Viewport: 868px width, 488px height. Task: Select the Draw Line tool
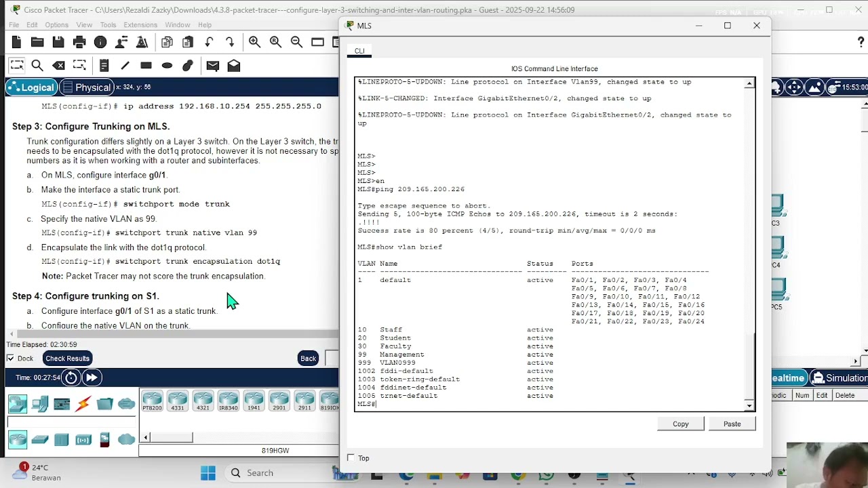pos(125,66)
